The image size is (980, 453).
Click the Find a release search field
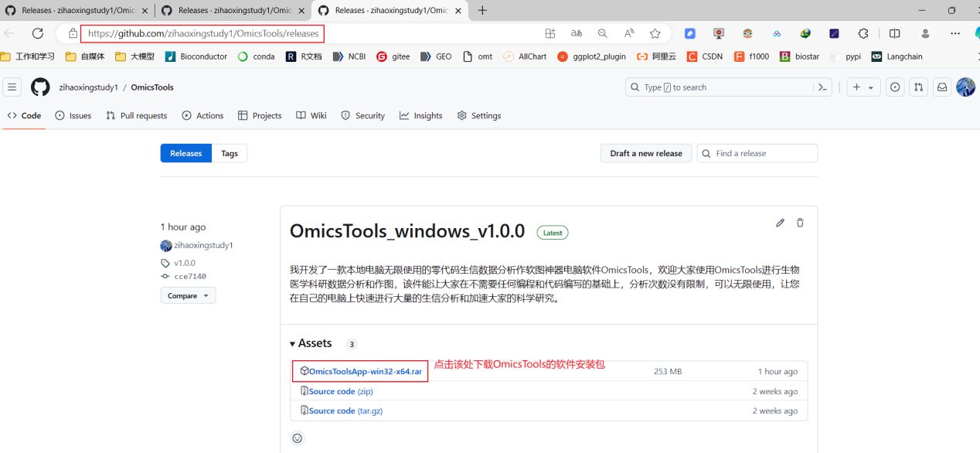(x=757, y=153)
